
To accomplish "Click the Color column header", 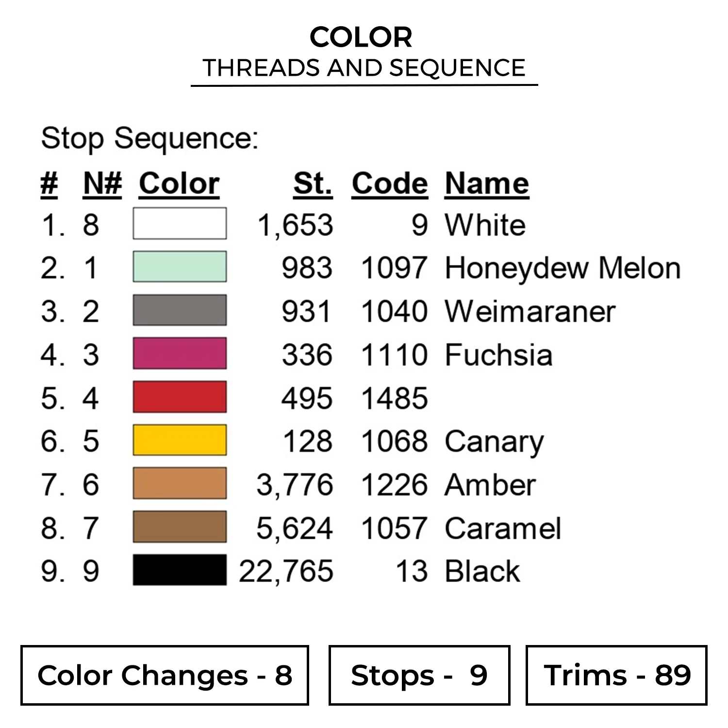I will tap(179, 184).
